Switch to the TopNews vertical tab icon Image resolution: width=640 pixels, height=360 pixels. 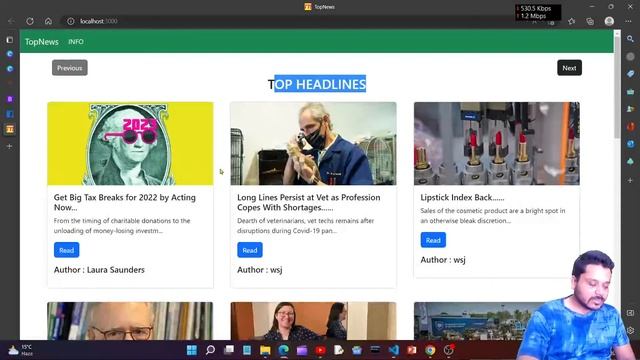point(10,129)
